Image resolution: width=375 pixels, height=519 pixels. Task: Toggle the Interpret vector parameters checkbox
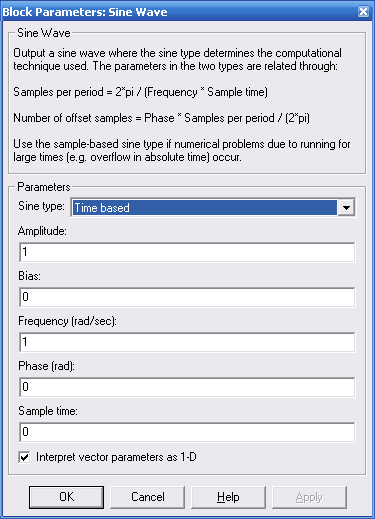click(x=24, y=457)
